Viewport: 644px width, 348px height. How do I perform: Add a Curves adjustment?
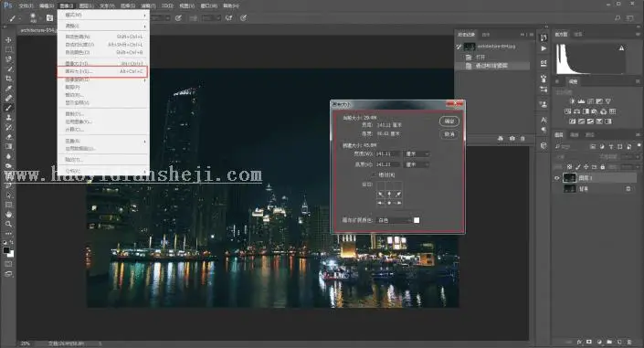tap(590, 101)
